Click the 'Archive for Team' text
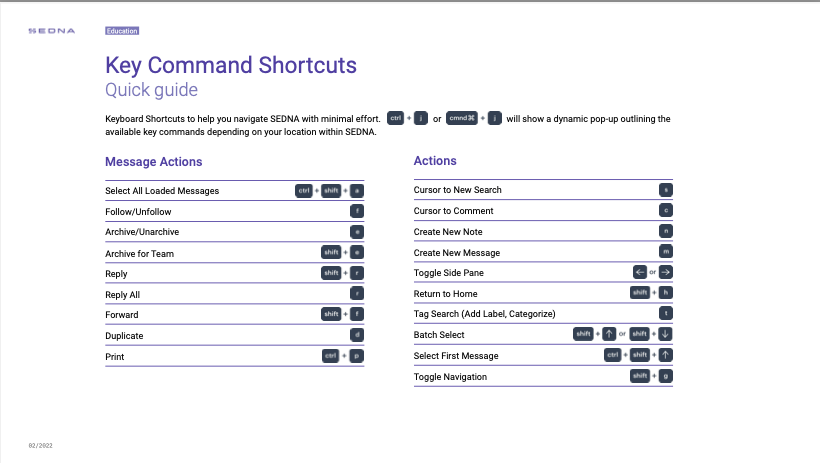 coord(140,254)
